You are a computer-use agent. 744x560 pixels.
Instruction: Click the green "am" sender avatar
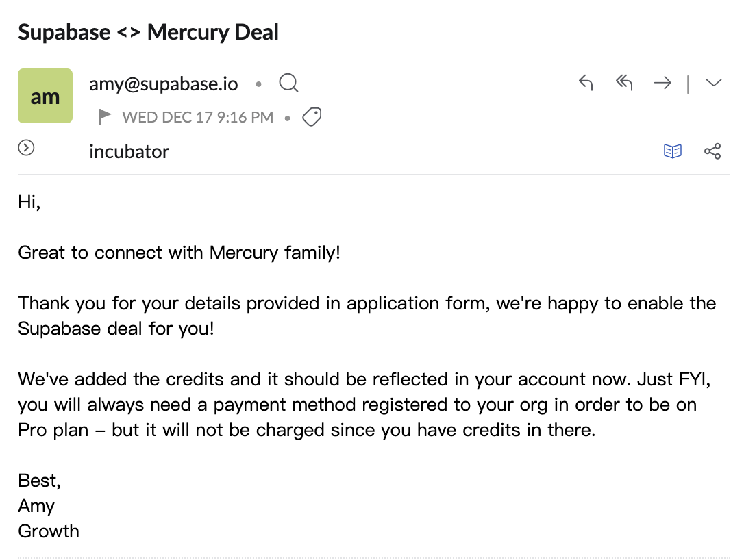[x=45, y=96]
